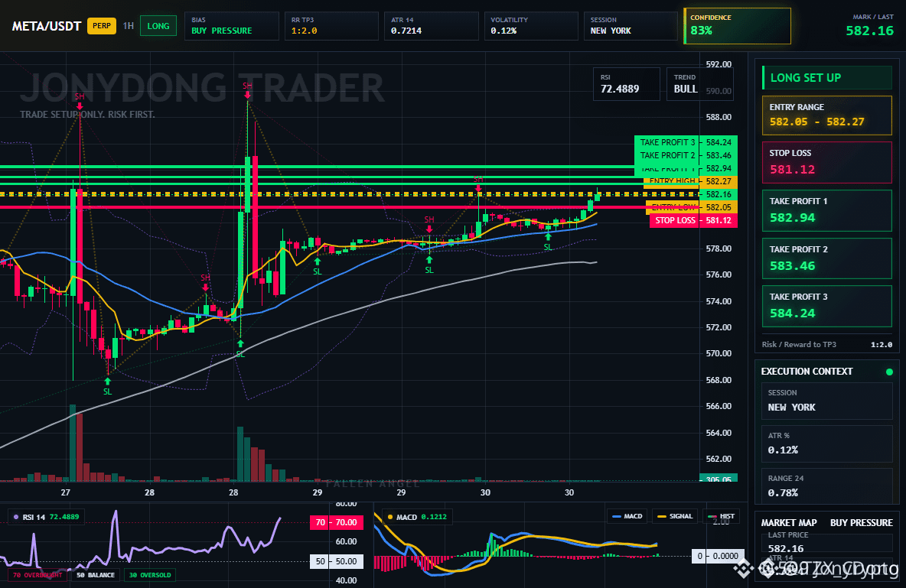Viewport: 906px width, 588px height.
Task: Click the CONFIDENCE 83% card
Action: (738, 26)
